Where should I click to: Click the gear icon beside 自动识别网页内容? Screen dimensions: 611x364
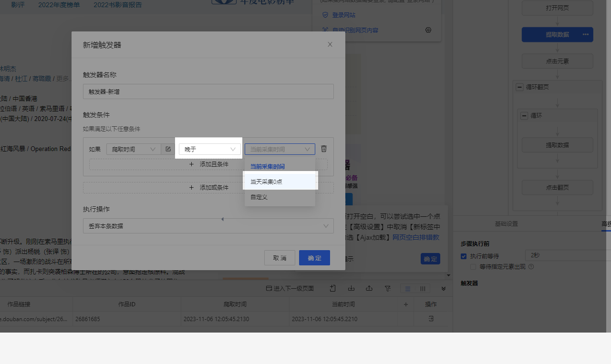pyautogui.click(x=428, y=30)
